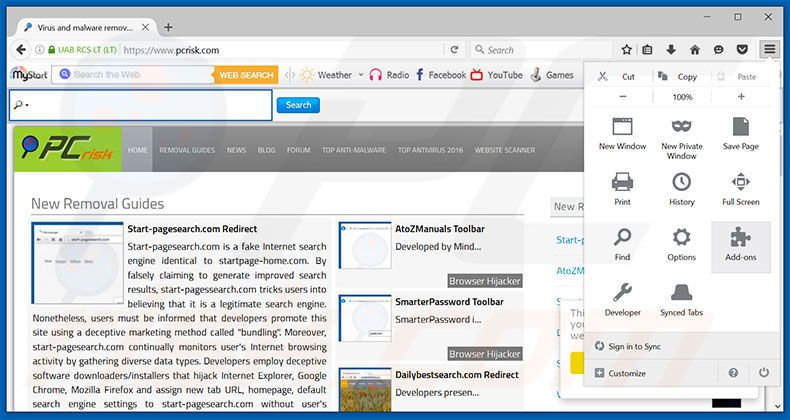This screenshot has height=420, width=790.
Task: Open a New Private Window
Action: point(682,138)
